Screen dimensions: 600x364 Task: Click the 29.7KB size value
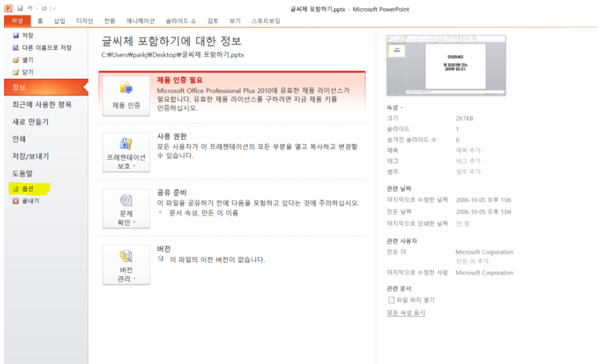(x=464, y=118)
